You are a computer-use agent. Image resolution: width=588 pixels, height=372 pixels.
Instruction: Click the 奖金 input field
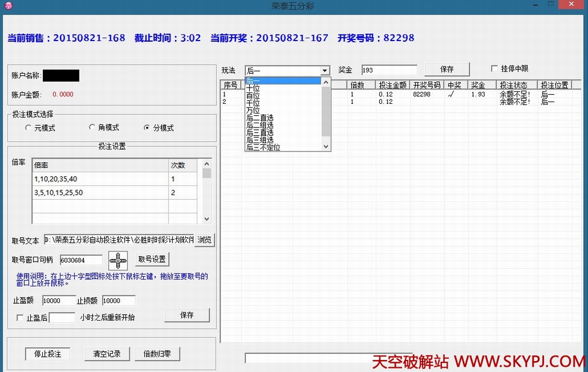coord(389,70)
